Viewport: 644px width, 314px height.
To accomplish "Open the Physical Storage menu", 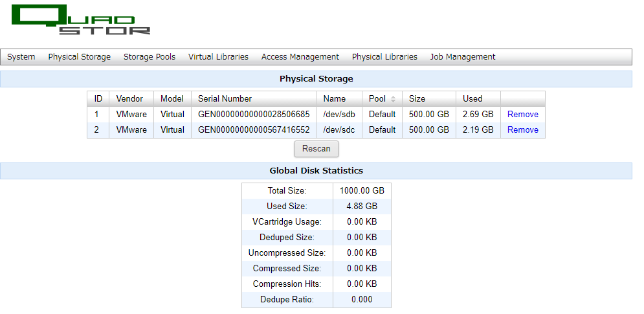I will tap(79, 57).
